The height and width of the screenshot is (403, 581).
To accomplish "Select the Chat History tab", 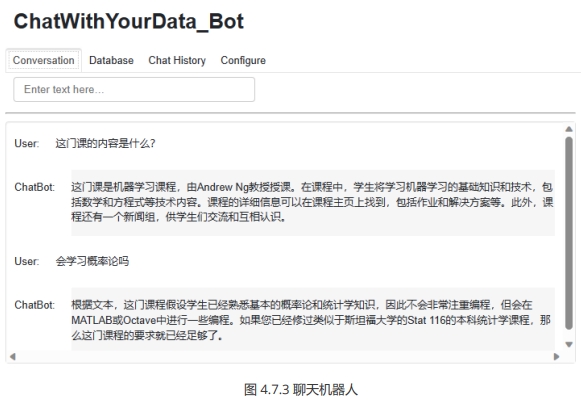I will coord(177,60).
